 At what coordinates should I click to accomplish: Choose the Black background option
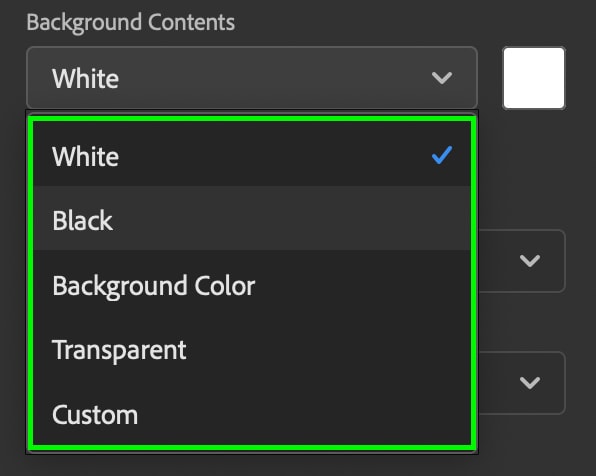(x=252, y=219)
